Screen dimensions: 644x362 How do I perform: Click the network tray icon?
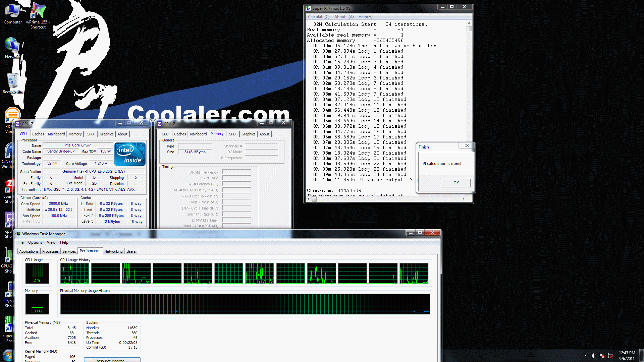click(610, 356)
